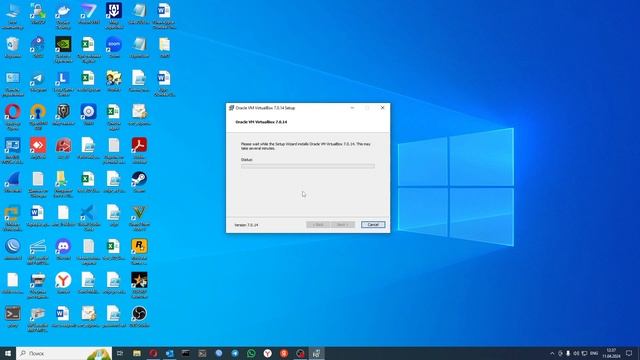The width and height of the screenshot is (640, 360).
Task: Select the Zoom desktop shortcut
Action: click(x=114, y=47)
